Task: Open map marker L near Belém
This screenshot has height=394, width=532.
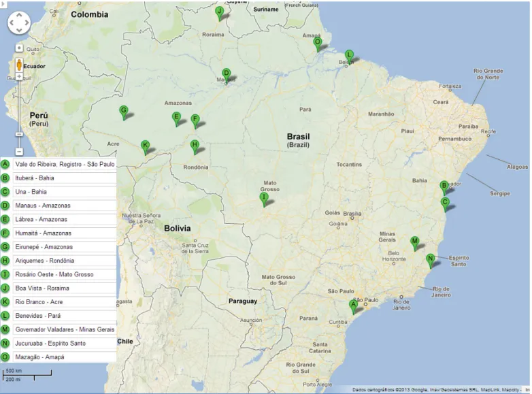Action: pyautogui.click(x=349, y=57)
